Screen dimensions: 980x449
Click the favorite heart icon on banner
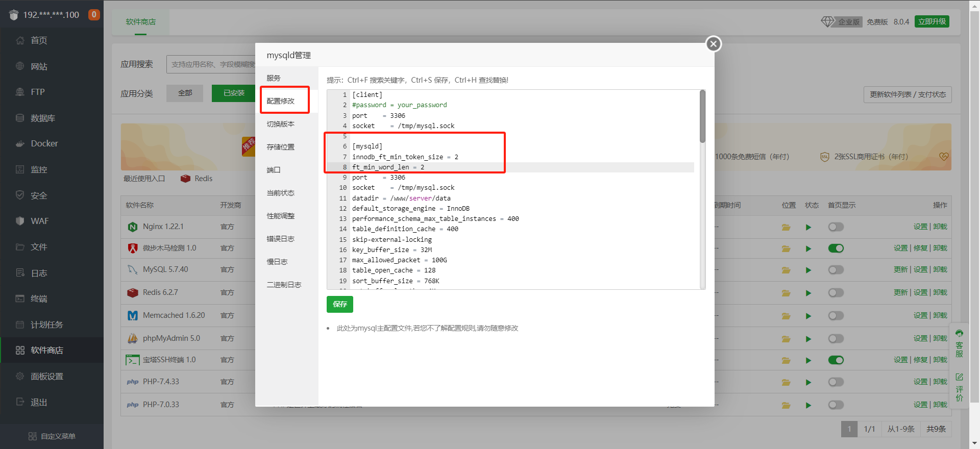pos(944,157)
